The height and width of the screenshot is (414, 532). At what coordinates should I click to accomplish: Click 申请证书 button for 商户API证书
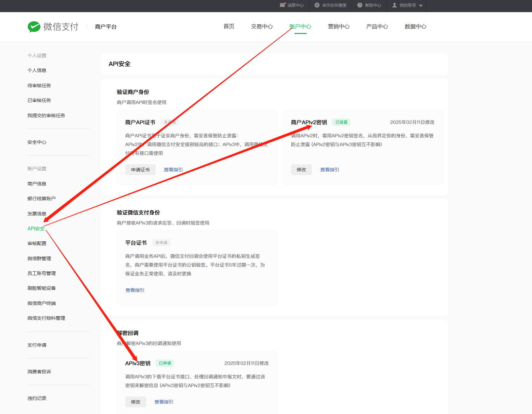[140, 170]
